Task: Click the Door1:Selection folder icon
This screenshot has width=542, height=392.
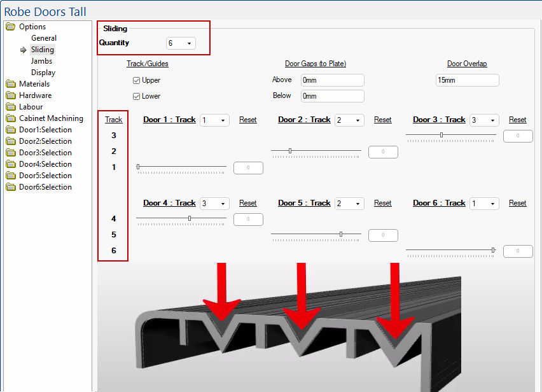Action: (11, 130)
